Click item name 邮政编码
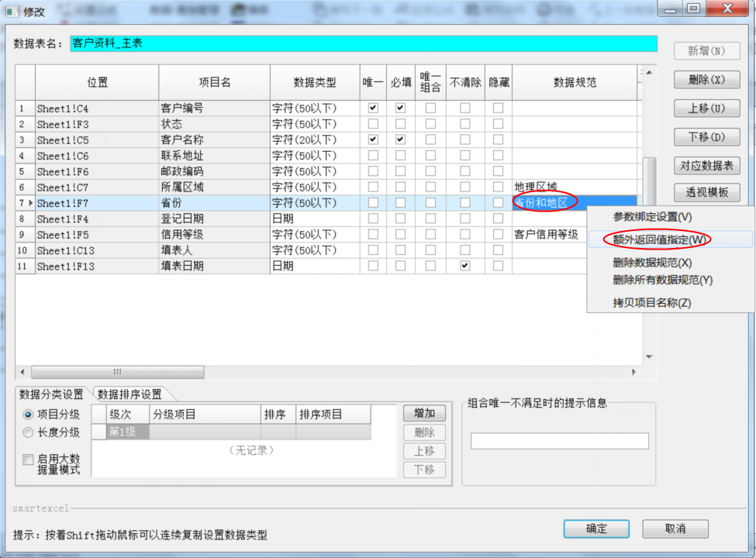Screen dimensions: 756x558 pos(214,171)
